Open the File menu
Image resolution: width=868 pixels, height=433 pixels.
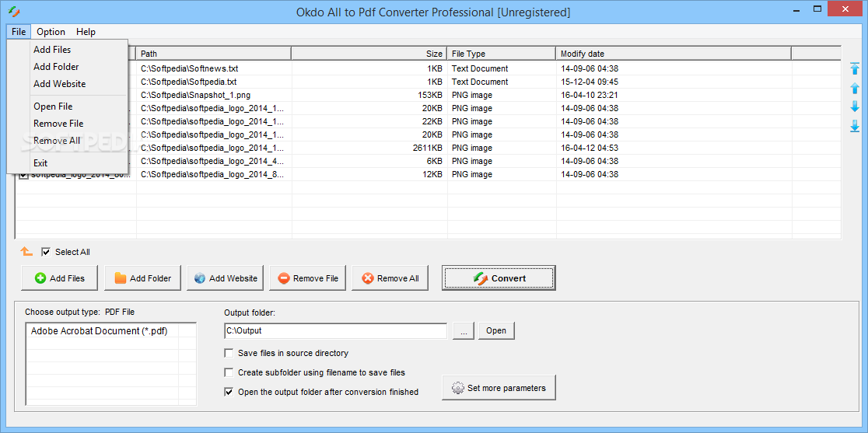18,32
